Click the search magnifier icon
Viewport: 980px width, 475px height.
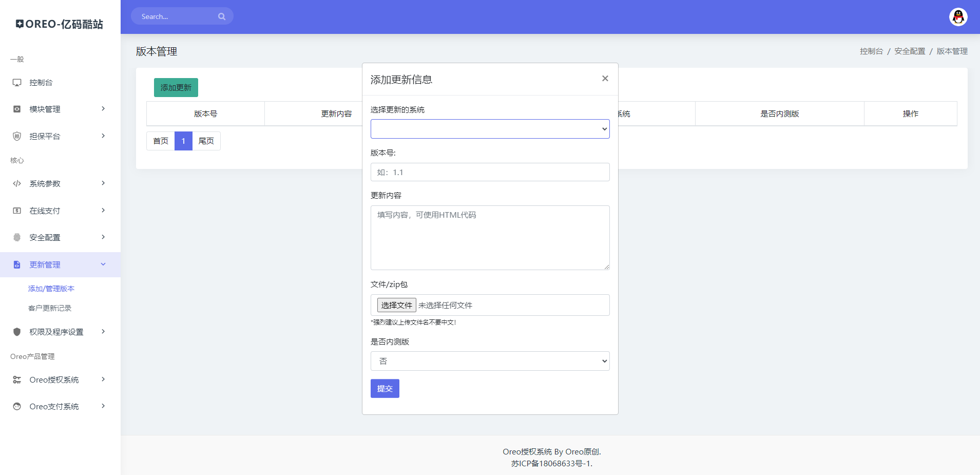pyautogui.click(x=222, y=16)
